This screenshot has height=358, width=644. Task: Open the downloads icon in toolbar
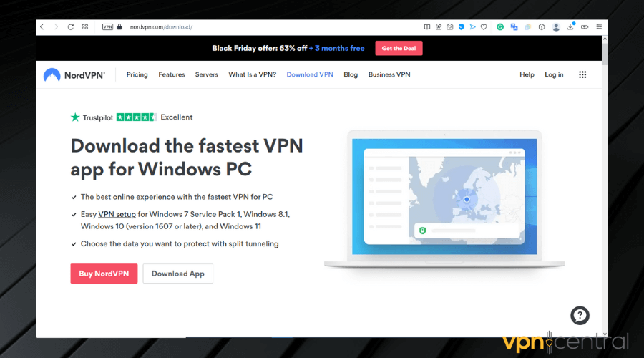tap(570, 27)
